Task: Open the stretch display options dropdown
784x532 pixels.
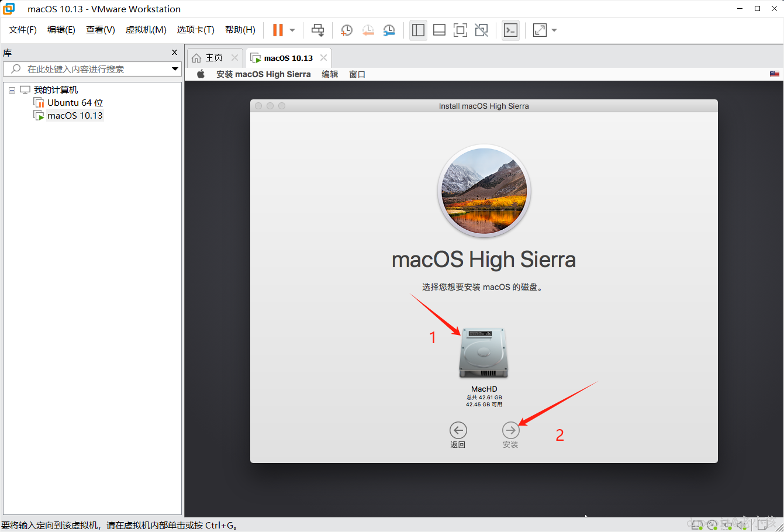Action: click(x=554, y=30)
